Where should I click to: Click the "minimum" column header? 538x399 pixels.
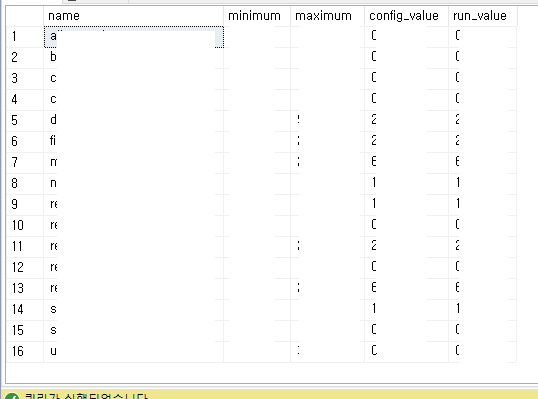pos(257,16)
